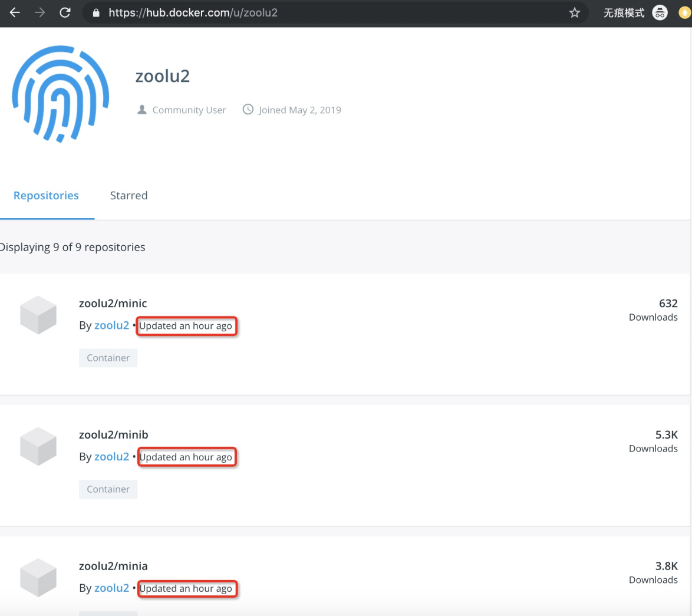Click the zoolu2 author link under minib
This screenshot has height=616, width=692.
point(111,457)
